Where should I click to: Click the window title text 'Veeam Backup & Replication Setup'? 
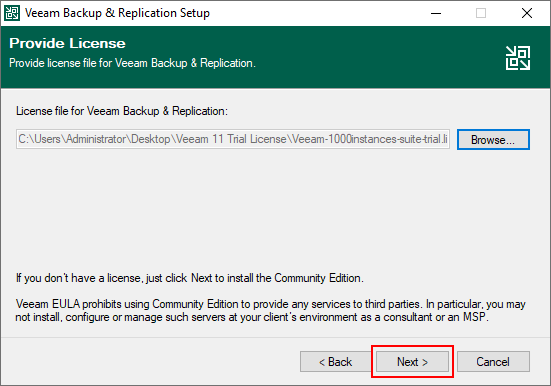117,13
